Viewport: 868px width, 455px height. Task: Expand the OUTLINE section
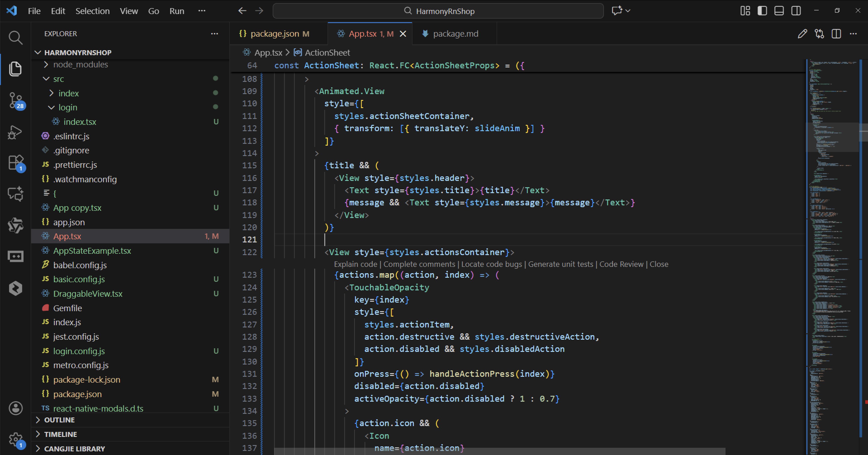coord(59,420)
